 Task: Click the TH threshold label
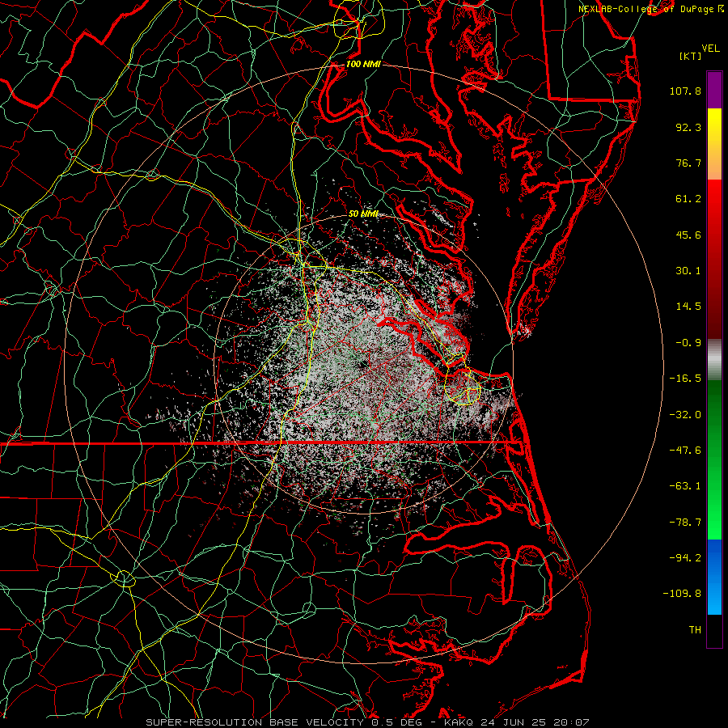(695, 630)
